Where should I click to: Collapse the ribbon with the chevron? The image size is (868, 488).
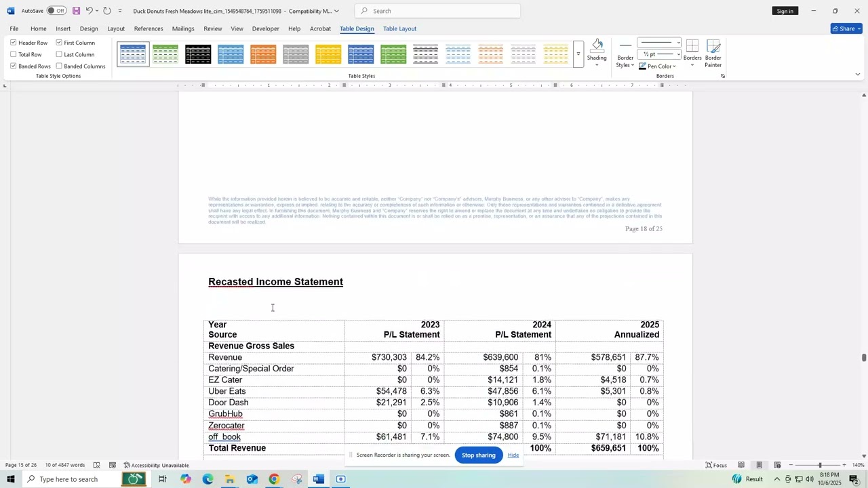click(858, 75)
